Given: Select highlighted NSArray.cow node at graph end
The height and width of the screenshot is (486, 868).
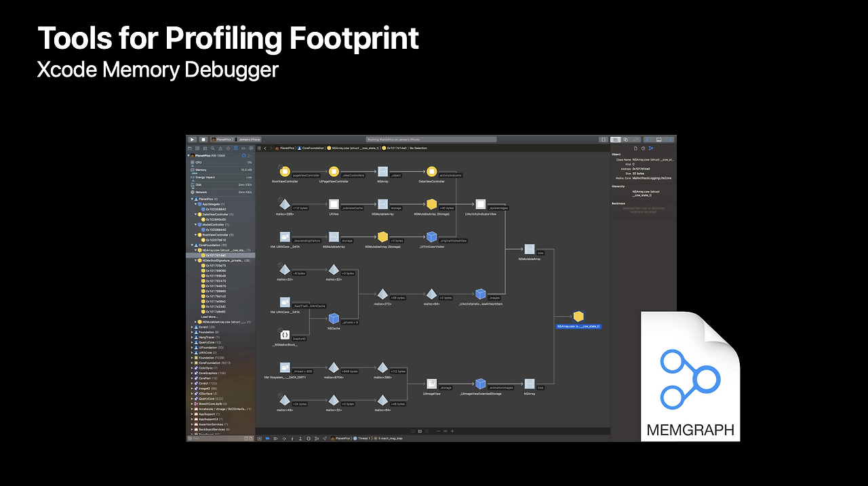Looking at the screenshot, I should tap(578, 317).
